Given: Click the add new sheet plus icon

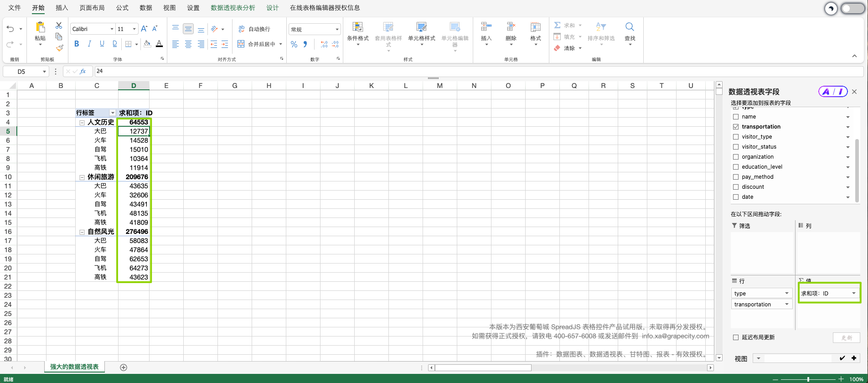Looking at the screenshot, I should click(124, 367).
